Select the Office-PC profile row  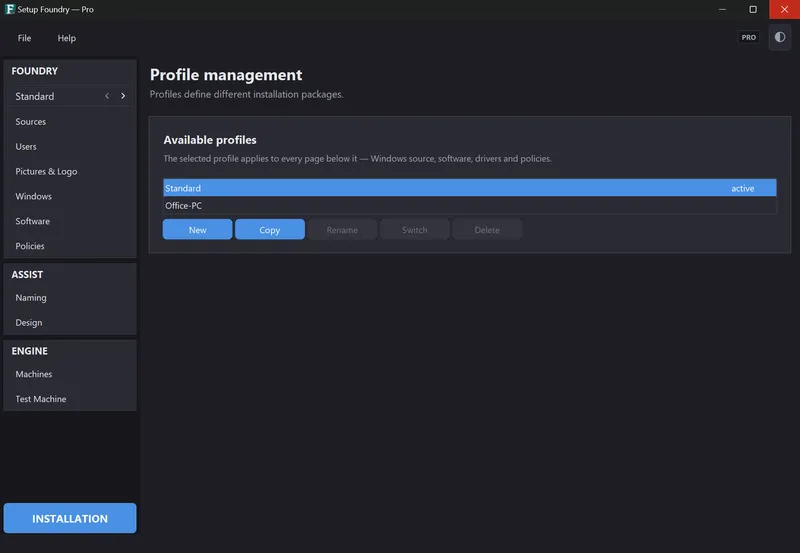[469, 206]
